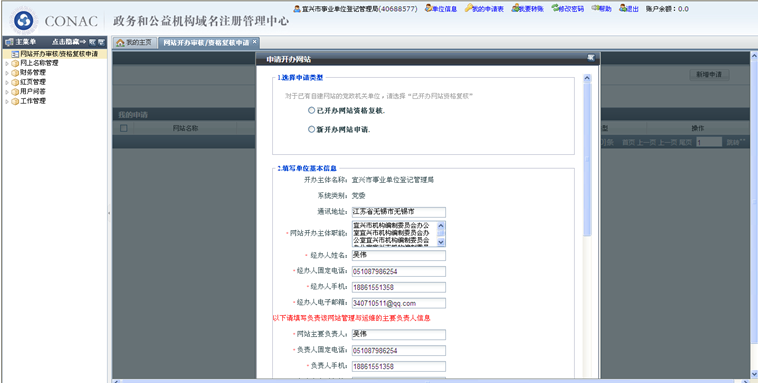The image size is (758, 383).
Task: Click the 经办人固定电话 input field
Action: [398, 271]
